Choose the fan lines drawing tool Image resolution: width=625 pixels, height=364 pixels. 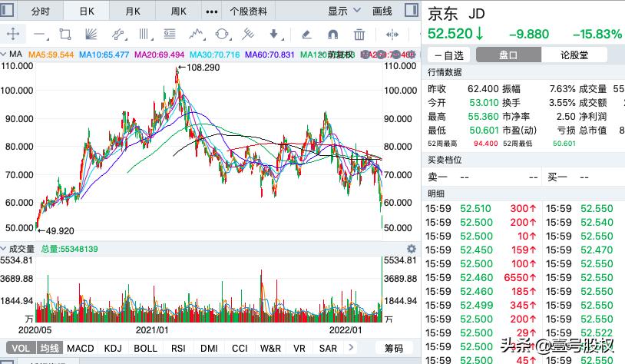pyautogui.click(x=91, y=35)
